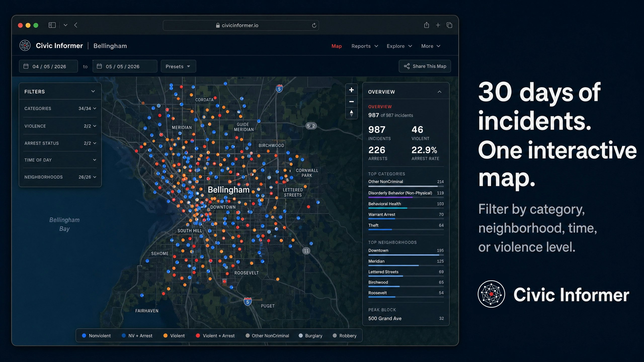Expand the Time of Day filter
This screenshot has height=362, width=644.
click(x=60, y=160)
